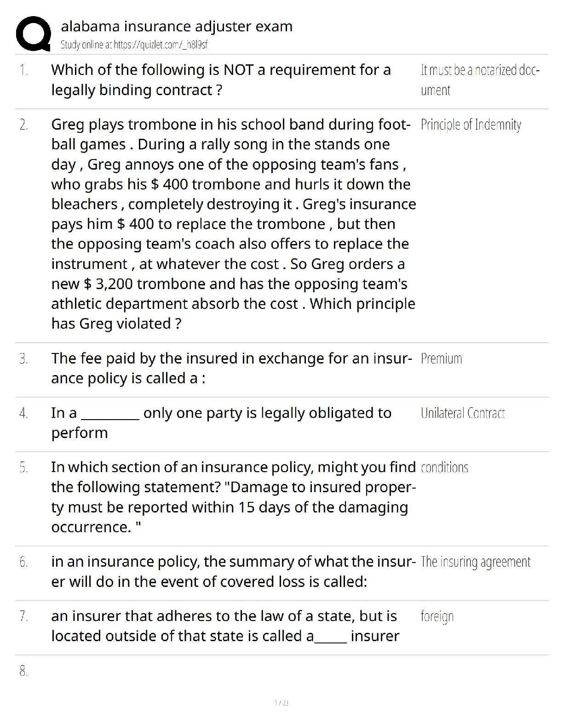Viewport: 563px width, 728px height.
Task: Click the question about fee paid by insured
Action: point(231,368)
